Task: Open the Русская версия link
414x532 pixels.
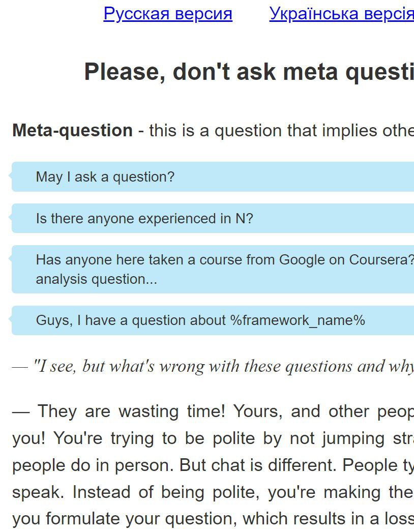Action: pyautogui.click(x=168, y=14)
